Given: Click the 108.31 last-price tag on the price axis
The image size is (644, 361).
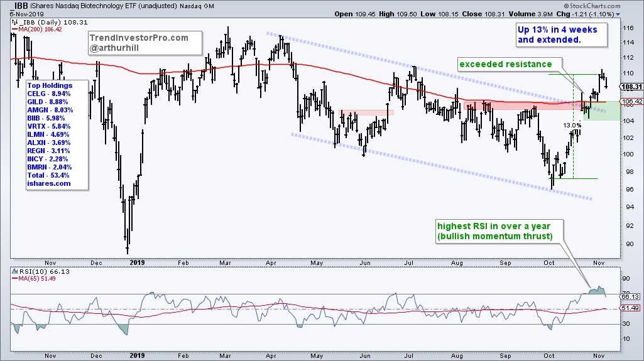Looking at the screenshot, I should pos(631,87).
